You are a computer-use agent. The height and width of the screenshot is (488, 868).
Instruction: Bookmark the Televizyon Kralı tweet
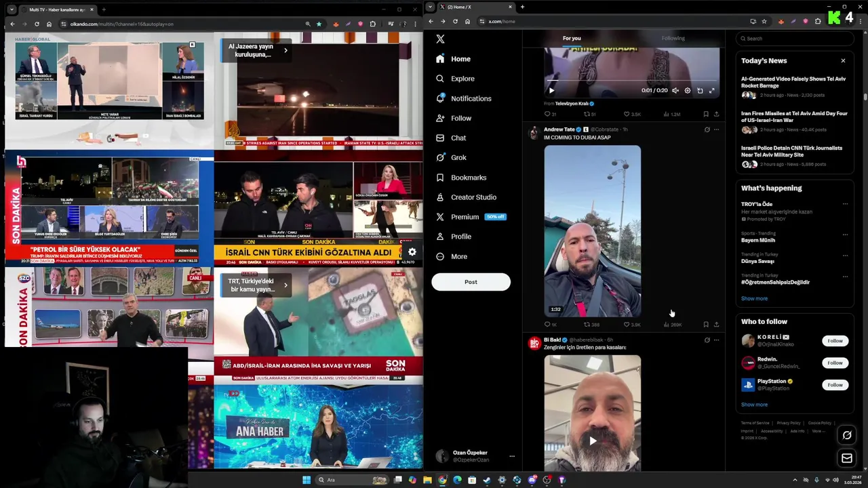[706, 114]
